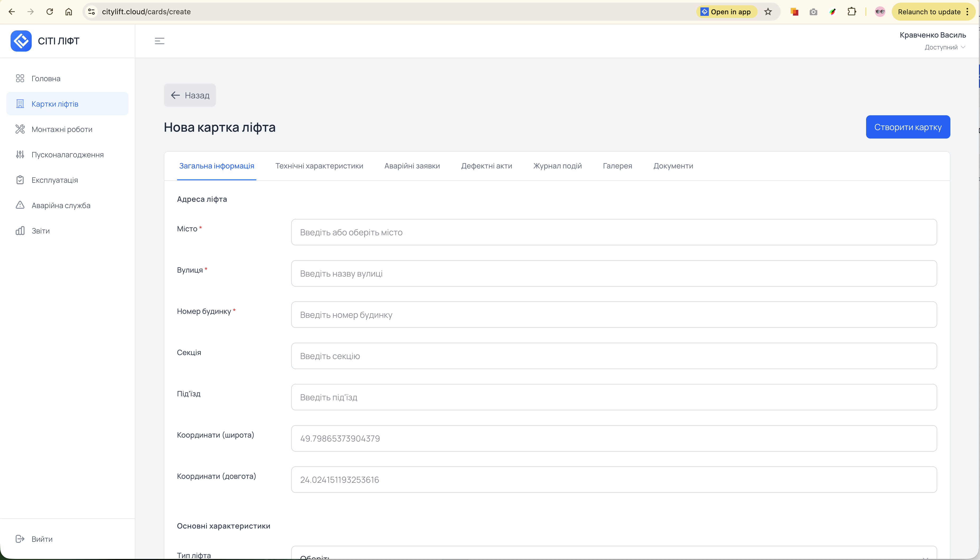Click the Монтажні роботи tools icon

coord(20,129)
